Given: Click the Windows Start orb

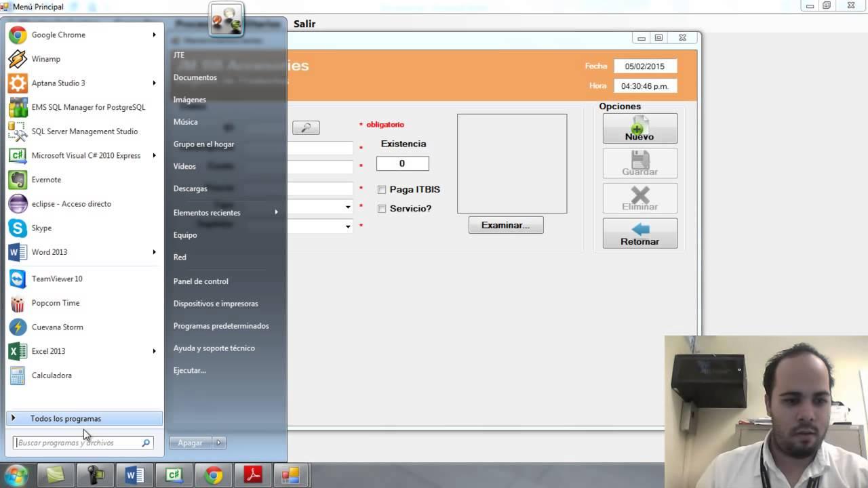Looking at the screenshot, I should tap(16, 475).
